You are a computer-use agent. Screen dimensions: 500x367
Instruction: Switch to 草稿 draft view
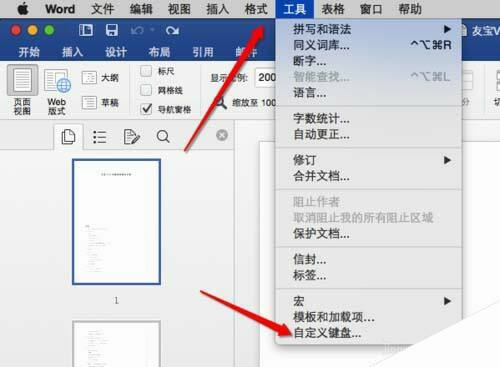coord(100,103)
